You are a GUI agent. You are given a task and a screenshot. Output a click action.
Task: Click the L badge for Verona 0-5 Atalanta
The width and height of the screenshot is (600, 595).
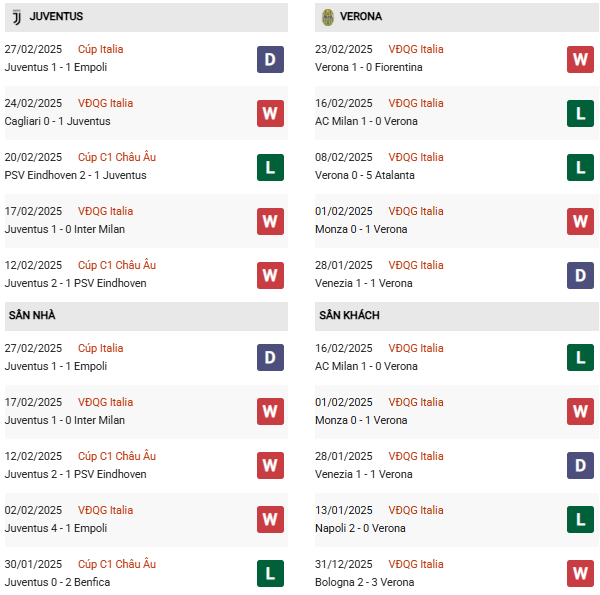[580, 167]
